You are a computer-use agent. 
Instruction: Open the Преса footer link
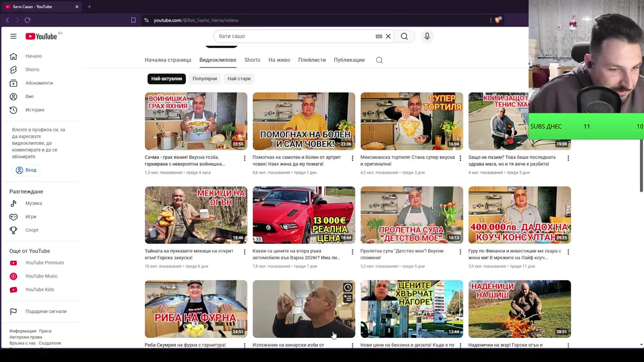(45, 331)
